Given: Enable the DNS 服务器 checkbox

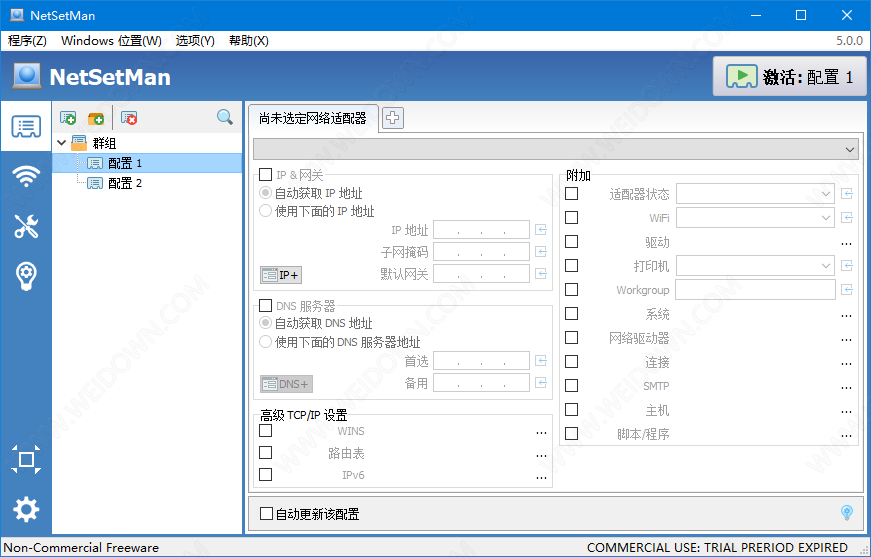Looking at the screenshot, I should pos(266,305).
